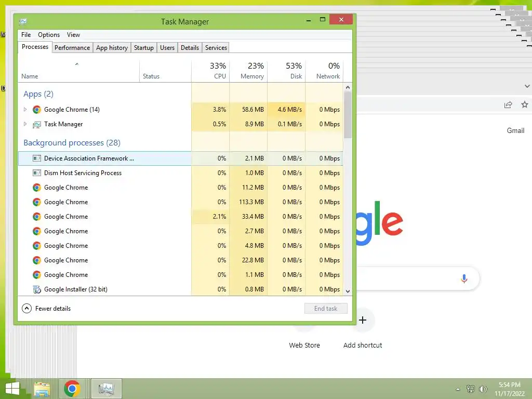Open File Explorer from the taskbar
This screenshot has height=399, width=532.
pos(42,389)
